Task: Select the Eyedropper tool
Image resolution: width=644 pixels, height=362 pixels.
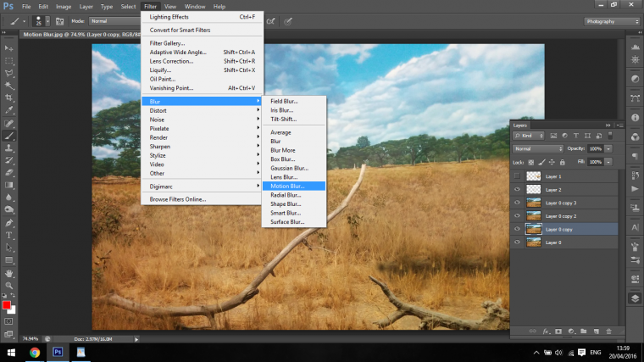Action: click(x=8, y=110)
